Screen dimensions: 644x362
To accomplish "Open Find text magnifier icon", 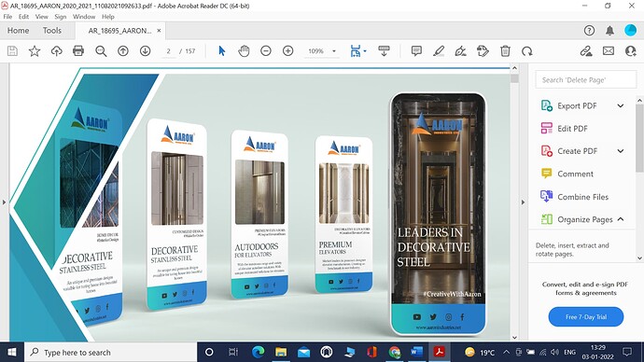I will [101, 51].
